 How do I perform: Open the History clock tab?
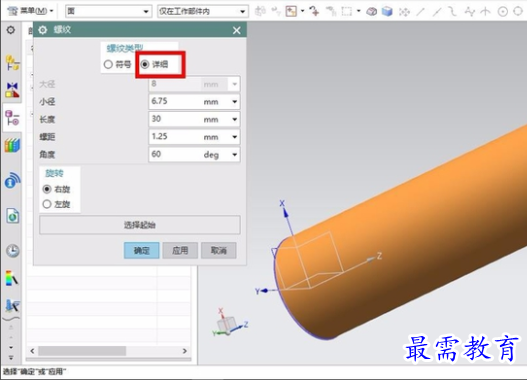click(x=12, y=251)
